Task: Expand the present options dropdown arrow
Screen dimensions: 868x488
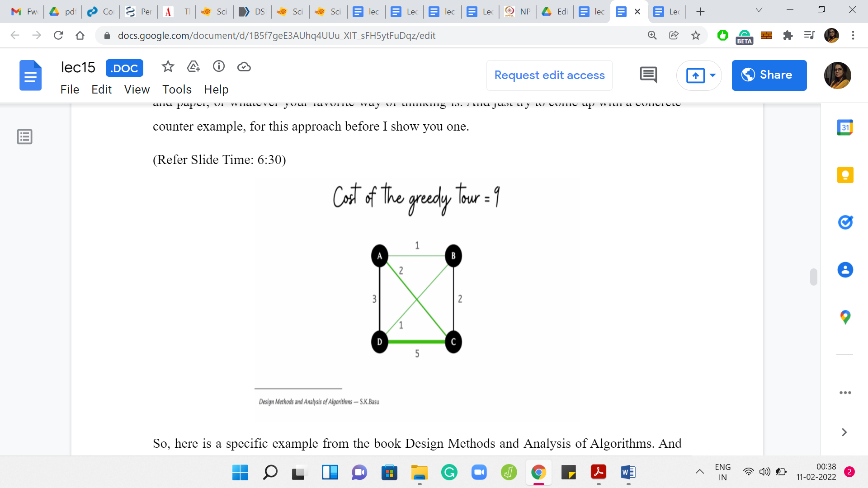Action: point(712,75)
